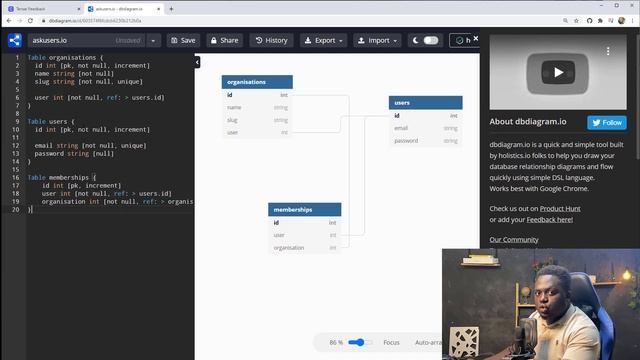Save the diagram
The height and width of the screenshot is (360, 640).
(x=183, y=40)
